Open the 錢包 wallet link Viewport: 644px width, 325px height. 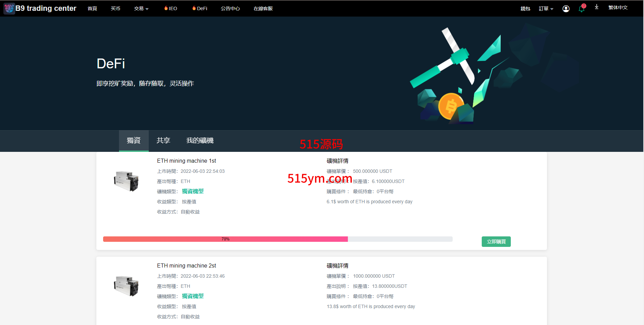[525, 9]
